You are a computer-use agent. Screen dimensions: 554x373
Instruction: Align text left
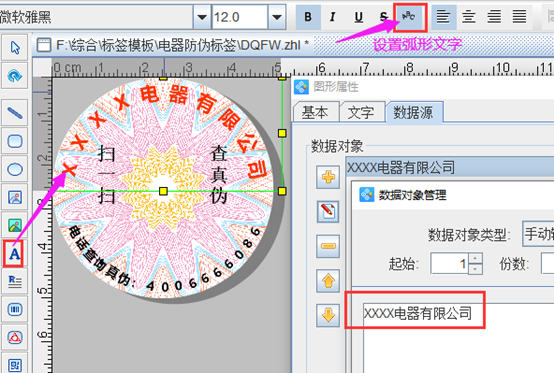(443, 17)
